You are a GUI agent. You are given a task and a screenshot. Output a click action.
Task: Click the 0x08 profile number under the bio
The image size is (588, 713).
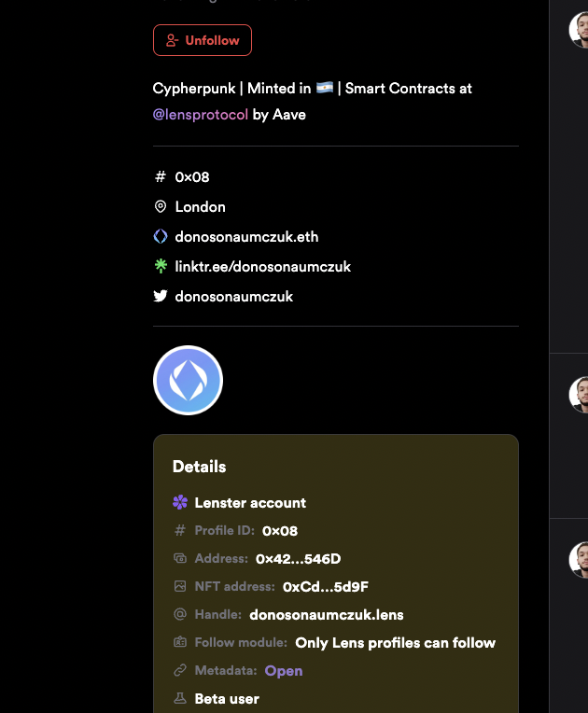(192, 177)
